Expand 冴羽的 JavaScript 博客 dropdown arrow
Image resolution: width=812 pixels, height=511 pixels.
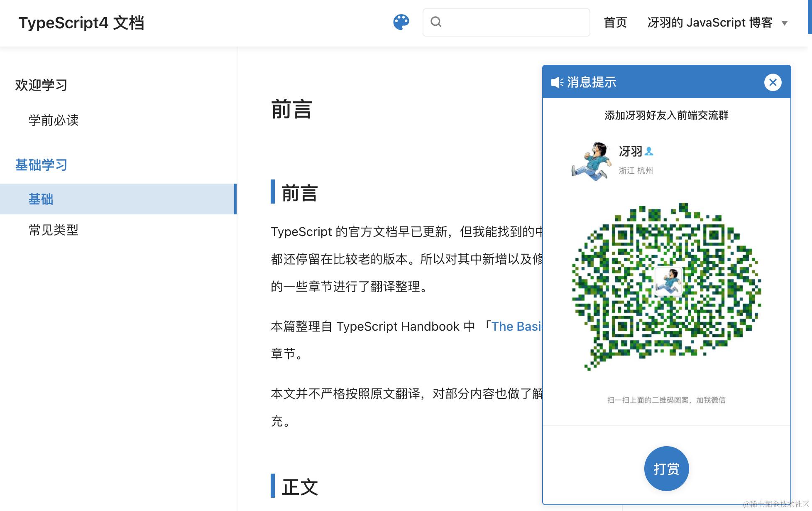click(785, 23)
